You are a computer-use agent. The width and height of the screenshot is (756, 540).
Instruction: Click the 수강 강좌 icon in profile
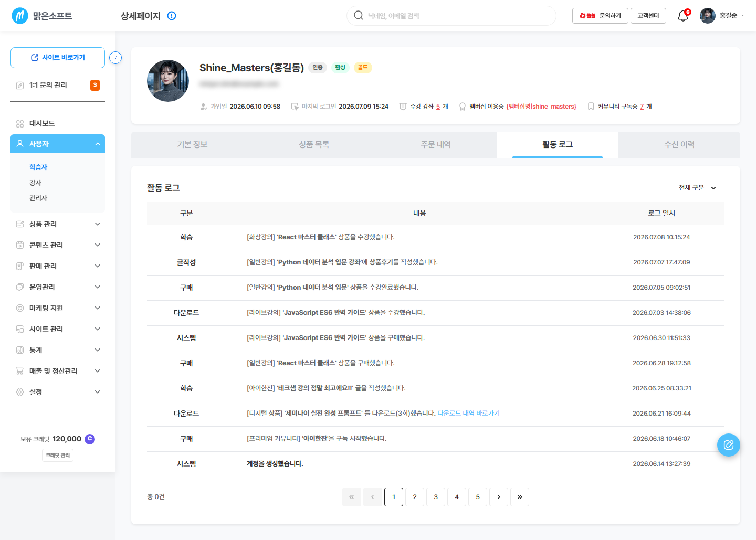click(x=403, y=107)
